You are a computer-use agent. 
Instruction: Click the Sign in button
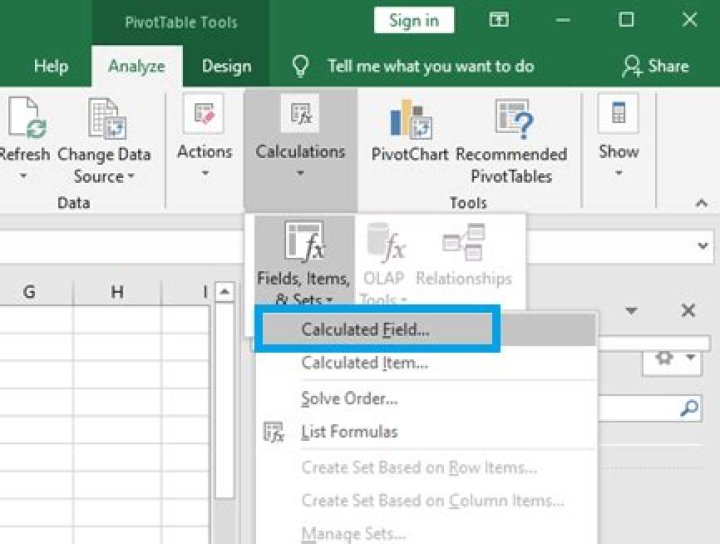(x=414, y=20)
